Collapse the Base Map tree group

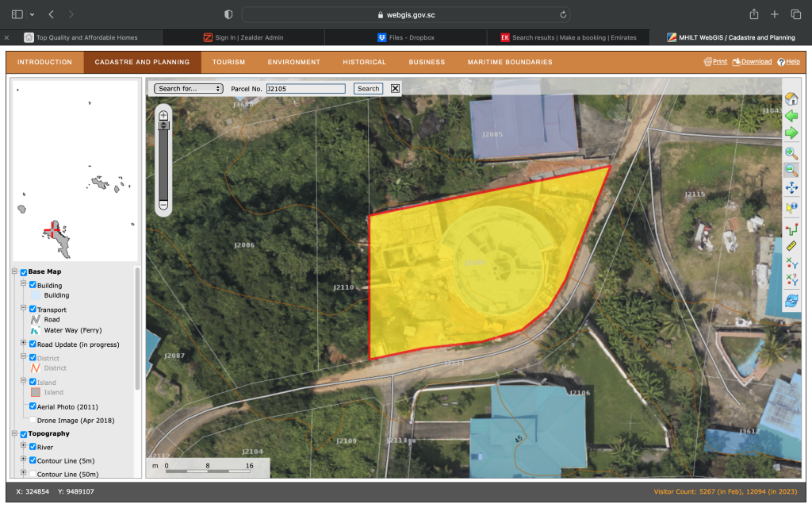tap(14, 272)
